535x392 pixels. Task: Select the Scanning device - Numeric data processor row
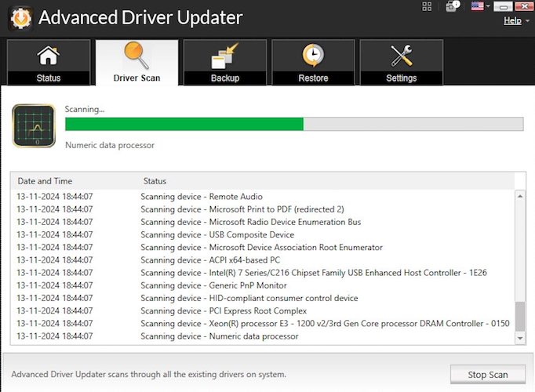tap(263, 336)
